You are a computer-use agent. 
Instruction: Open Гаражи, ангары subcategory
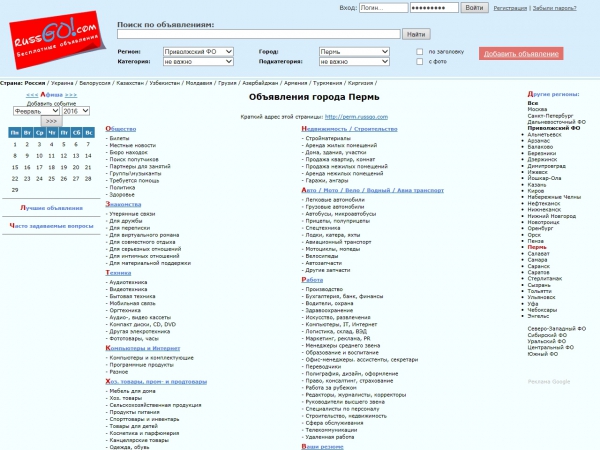(x=327, y=180)
